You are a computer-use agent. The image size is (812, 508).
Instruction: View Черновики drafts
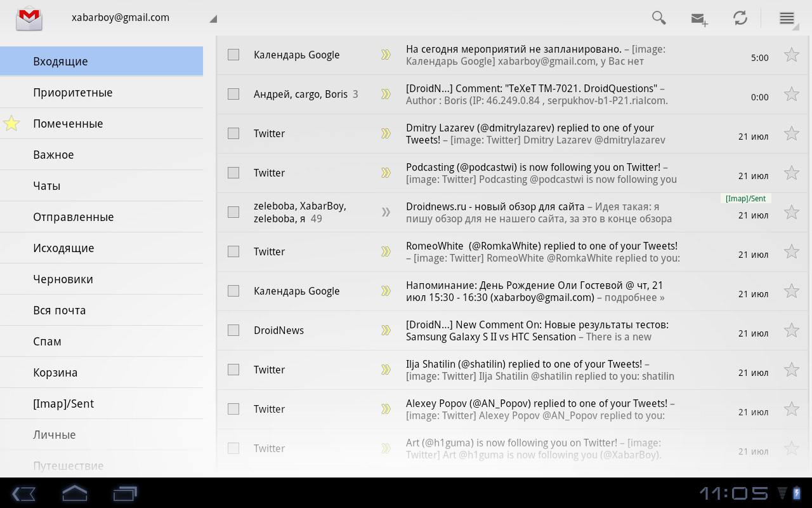pos(101,279)
